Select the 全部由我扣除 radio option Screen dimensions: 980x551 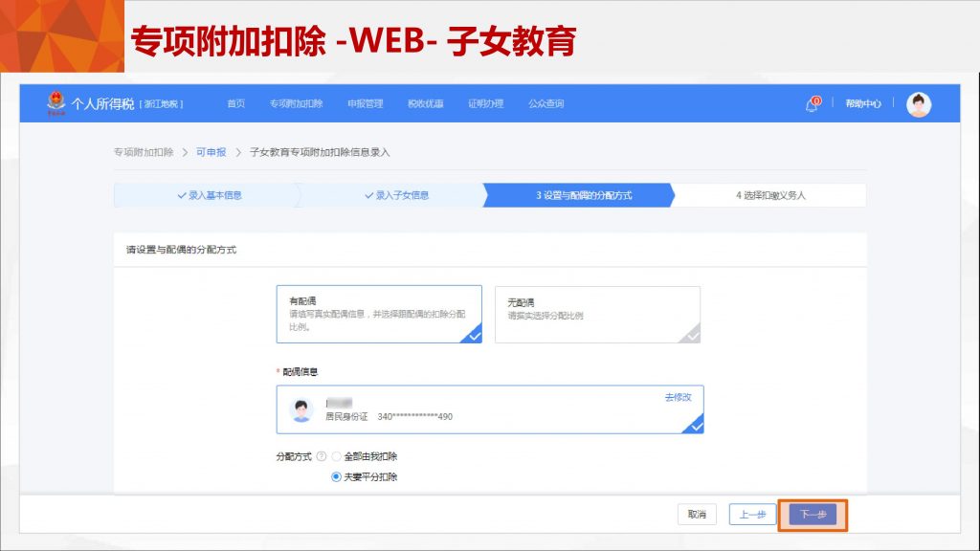tap(336, 456)
